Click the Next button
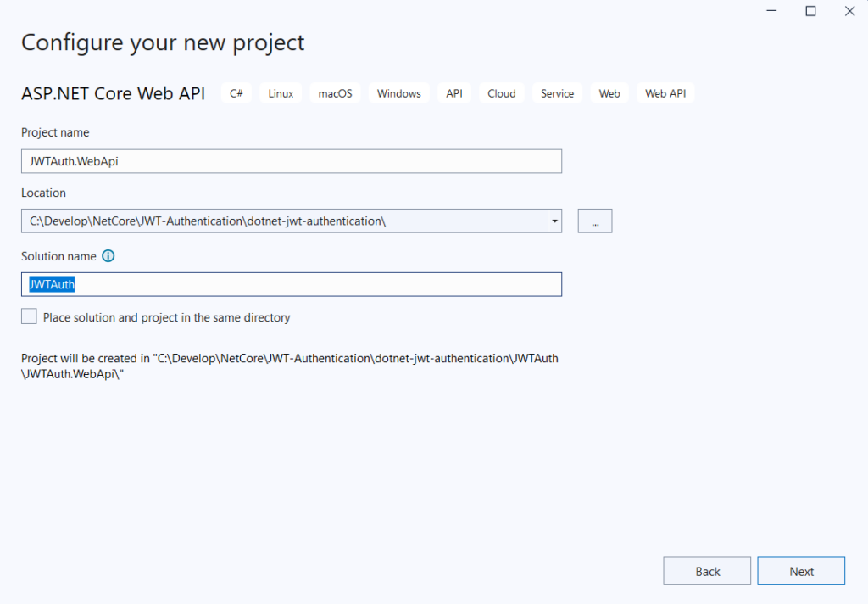 (x=801, y=571)
